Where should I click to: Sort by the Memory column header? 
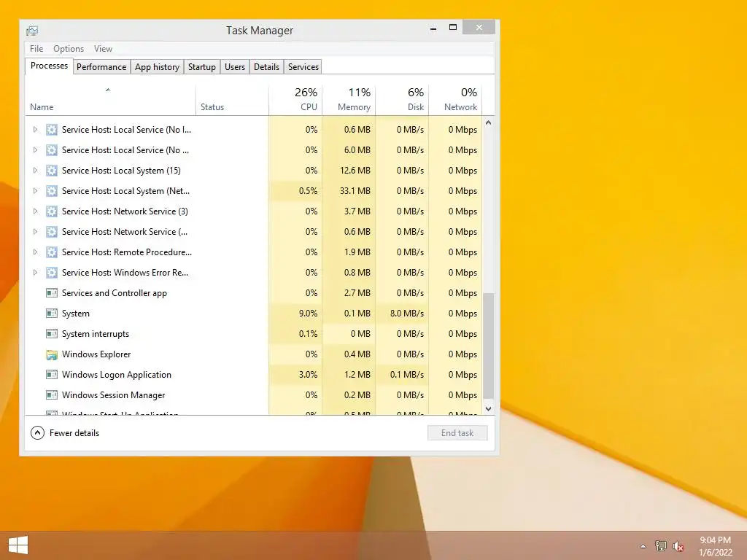(x=349, y=100)
